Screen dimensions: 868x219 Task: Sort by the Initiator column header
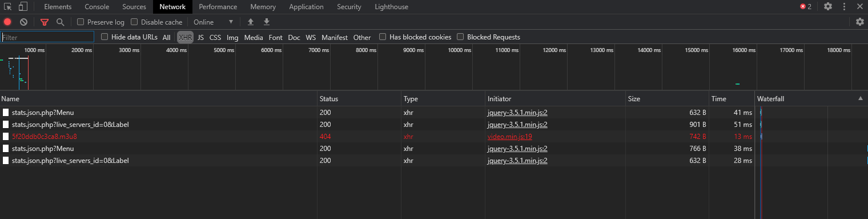(x=555, y=99)
